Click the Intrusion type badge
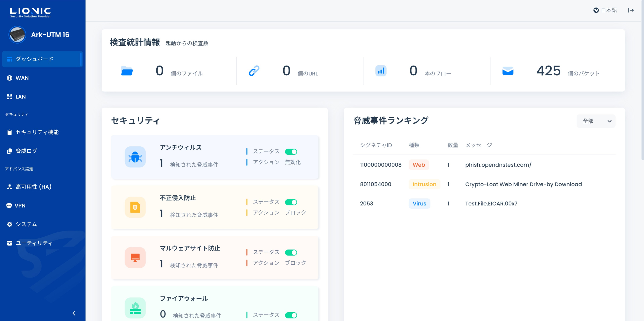 click(x=424, y=184)
